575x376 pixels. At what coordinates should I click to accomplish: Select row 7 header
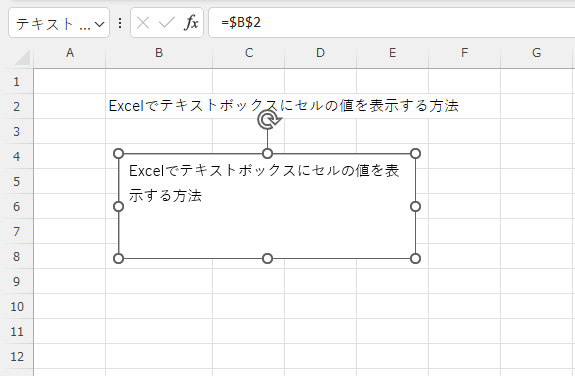[x=17, y=231]
